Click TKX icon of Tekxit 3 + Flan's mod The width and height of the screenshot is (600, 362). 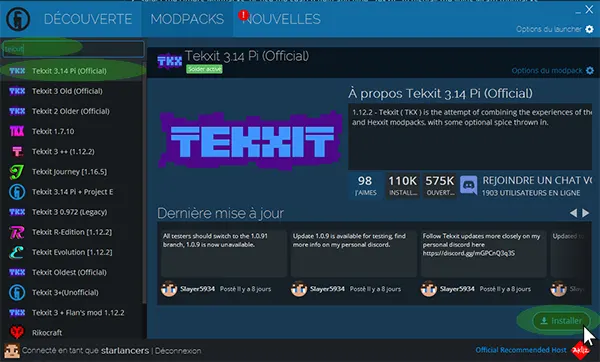coord(17,313)
